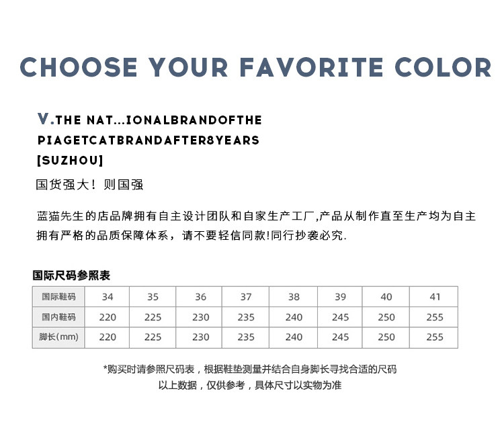The width and height of the screenshot is (504, 424).
Task: Choose international size 39 cell
Action: [341, 296]
